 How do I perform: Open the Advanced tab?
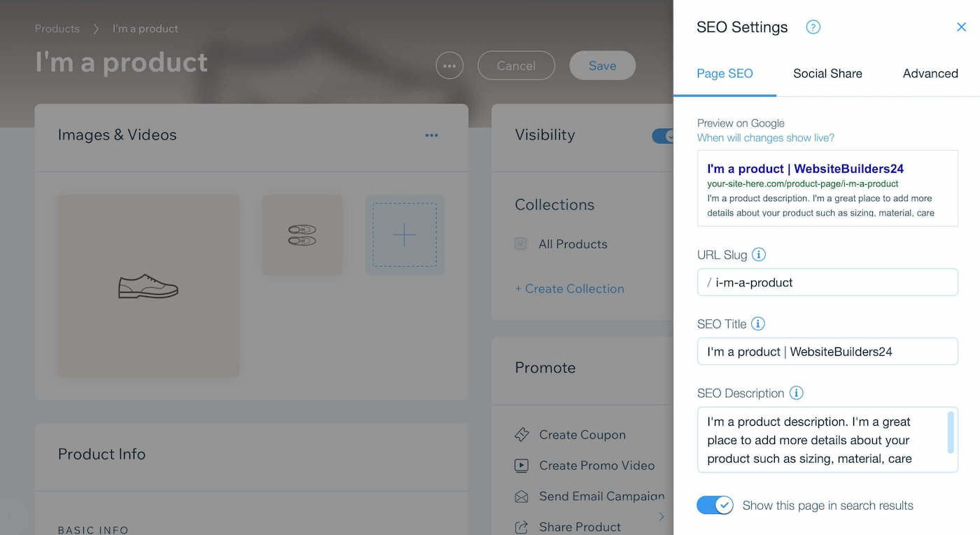click(930, 74)
